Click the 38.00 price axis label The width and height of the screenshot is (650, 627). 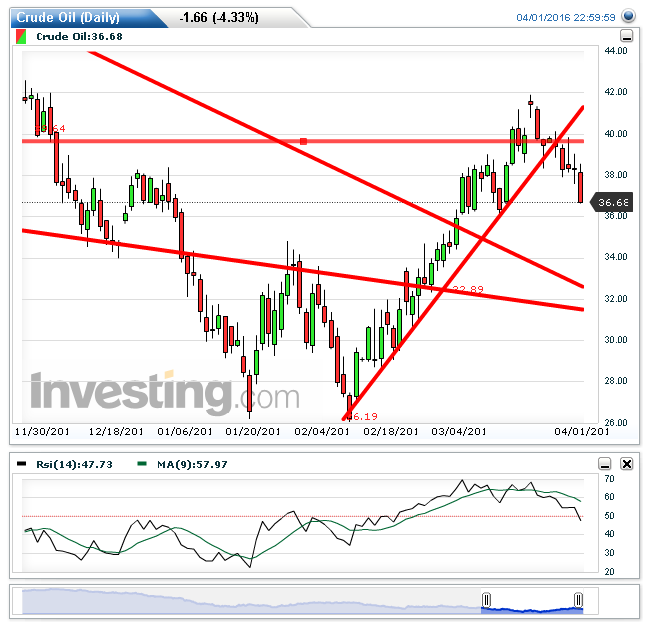click(616, 174)
